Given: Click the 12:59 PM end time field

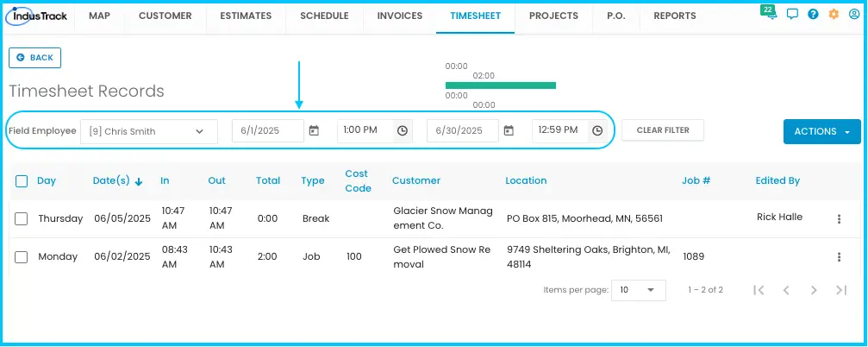Looking at the screenshot, I should [x=560, y=130].
